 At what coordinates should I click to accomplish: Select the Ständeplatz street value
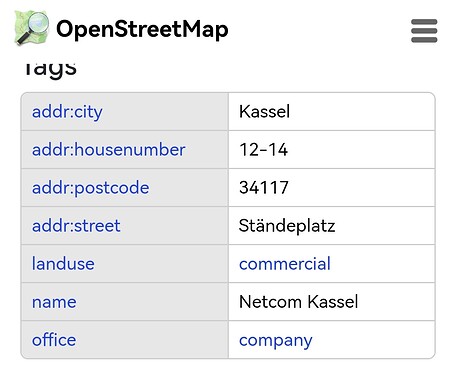pyautogui.click(x=287, y=226)
